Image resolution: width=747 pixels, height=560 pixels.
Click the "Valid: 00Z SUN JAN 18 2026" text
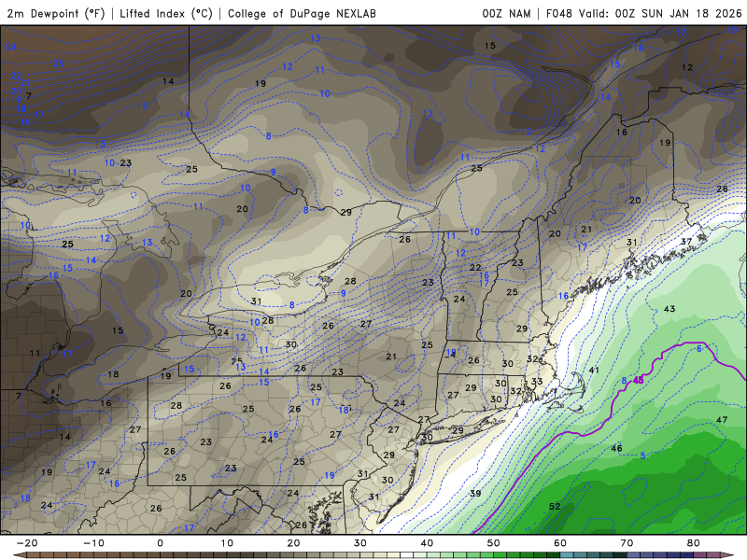660,13
